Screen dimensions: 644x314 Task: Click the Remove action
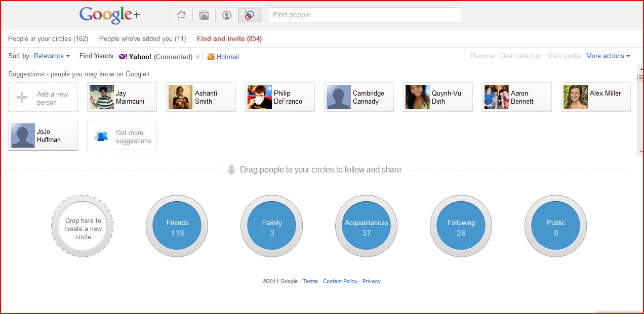coord(482,56)
